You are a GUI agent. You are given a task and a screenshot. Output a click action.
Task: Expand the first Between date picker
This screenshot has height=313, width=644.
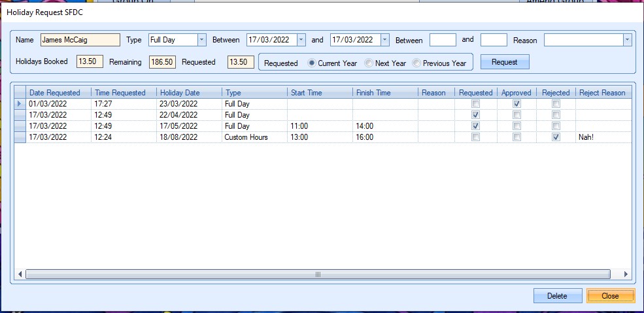pyautogui.click(x=301, y=40)
